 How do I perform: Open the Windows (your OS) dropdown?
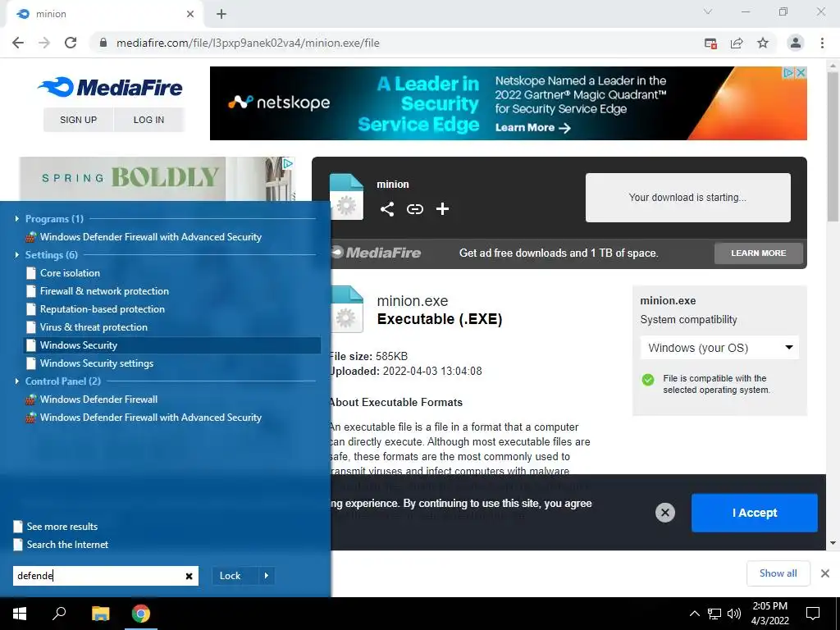click(x=719, y=348)
